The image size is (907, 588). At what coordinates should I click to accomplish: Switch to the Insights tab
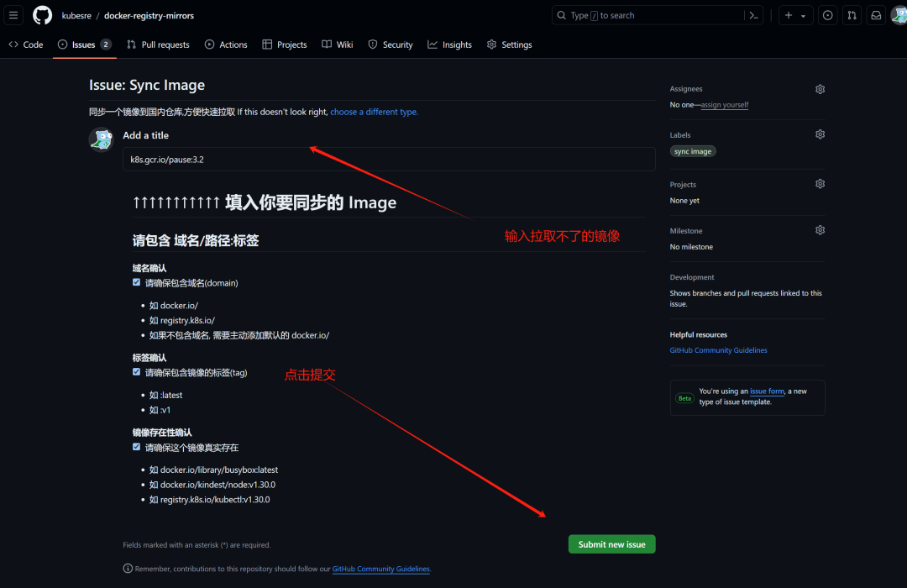pos(449,45)
